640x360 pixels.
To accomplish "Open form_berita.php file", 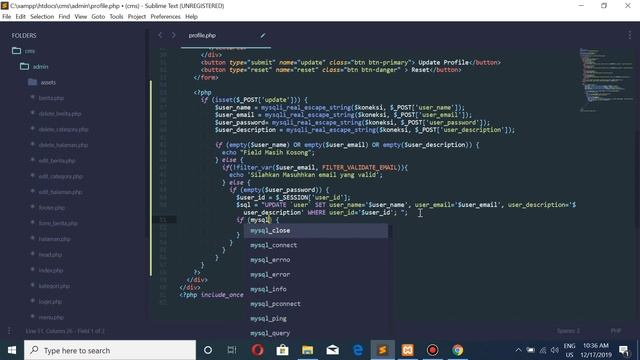I will [58, 223].
